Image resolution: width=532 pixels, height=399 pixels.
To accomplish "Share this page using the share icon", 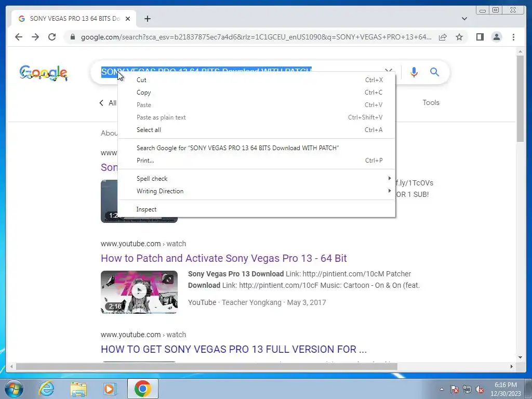I will tap(443, 37).
